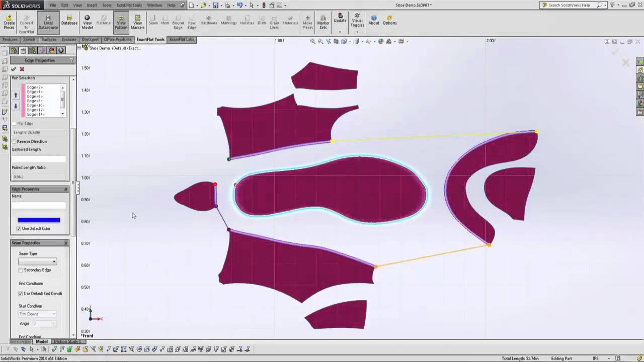
Task: Click the Undo icon in top toolbar
Action: point(239,5)
